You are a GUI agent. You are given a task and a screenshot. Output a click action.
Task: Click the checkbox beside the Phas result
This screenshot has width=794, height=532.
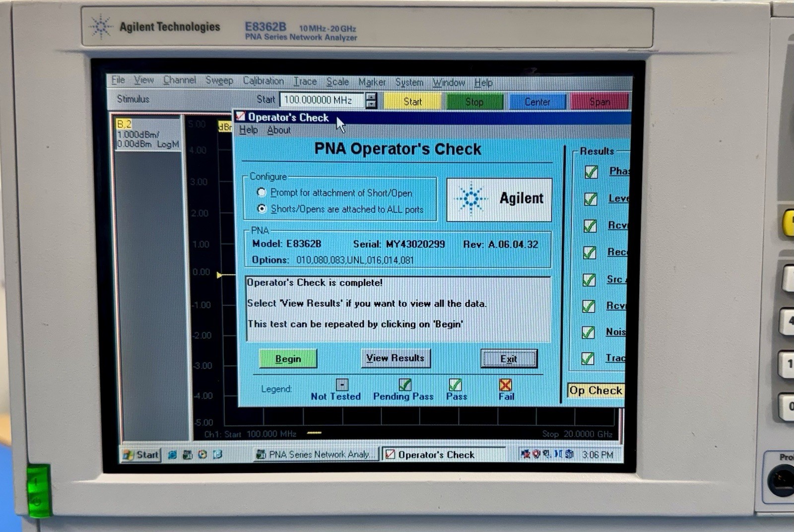591,172
